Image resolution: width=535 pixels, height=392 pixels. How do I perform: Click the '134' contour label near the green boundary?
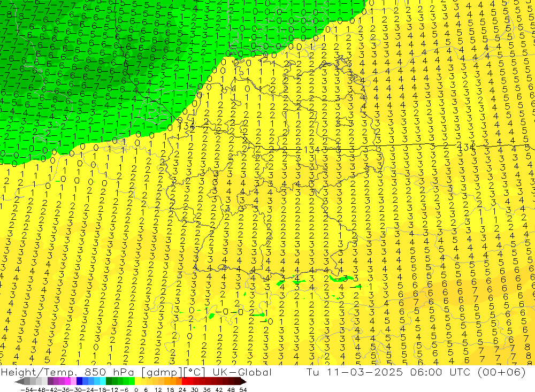(186, 127)
